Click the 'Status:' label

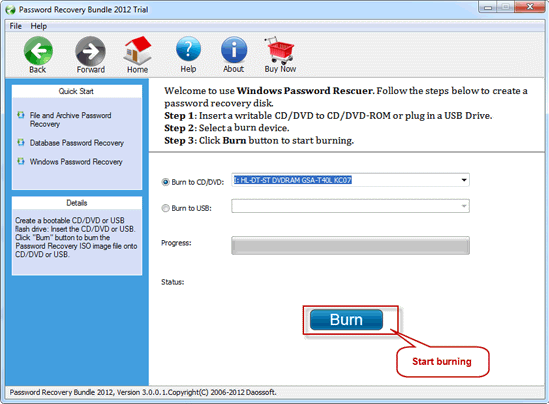coord(173,282)
